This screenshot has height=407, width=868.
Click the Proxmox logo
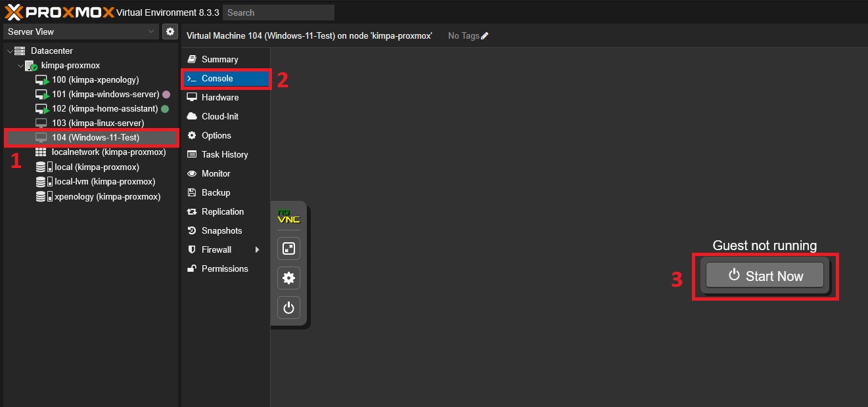tap(59, 12)
